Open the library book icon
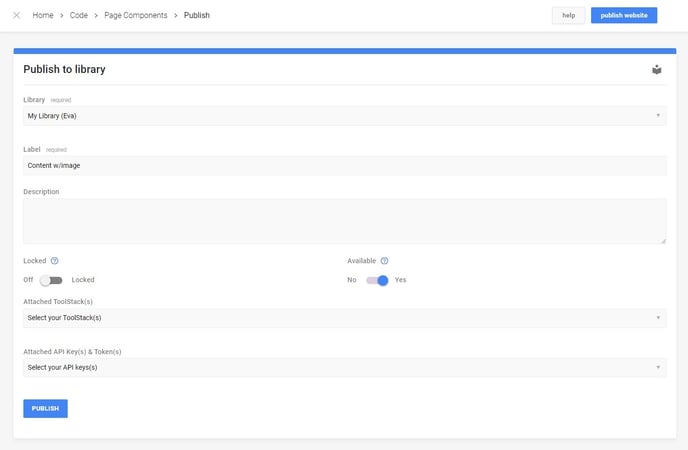Viewport: 688px width, 450px height. 656,70
